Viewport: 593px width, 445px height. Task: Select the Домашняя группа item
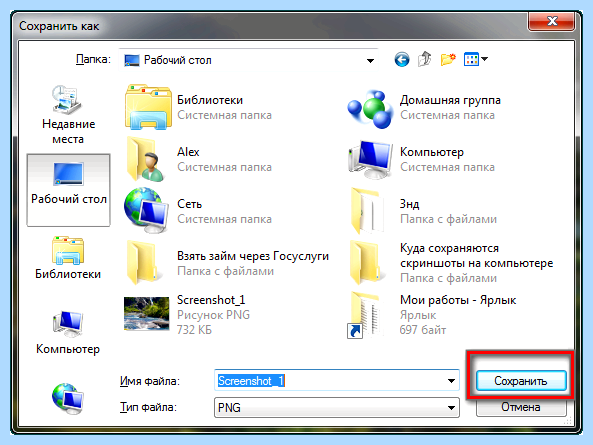click(424, 107)
